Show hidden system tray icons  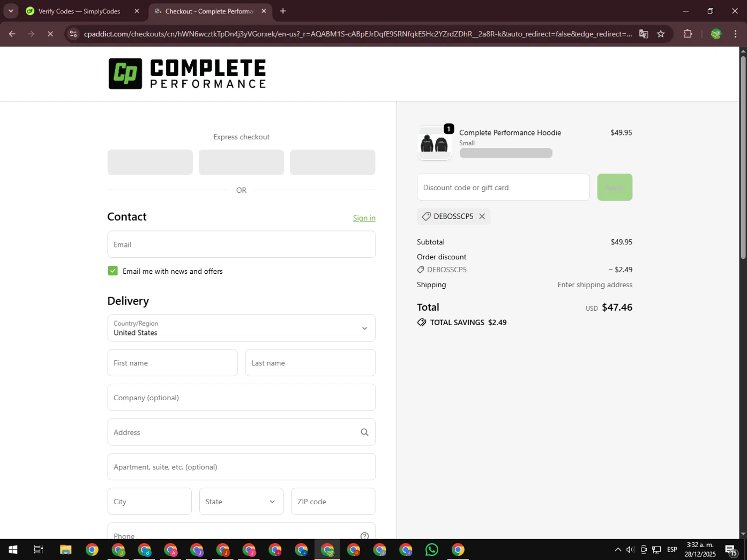point(618,550)
